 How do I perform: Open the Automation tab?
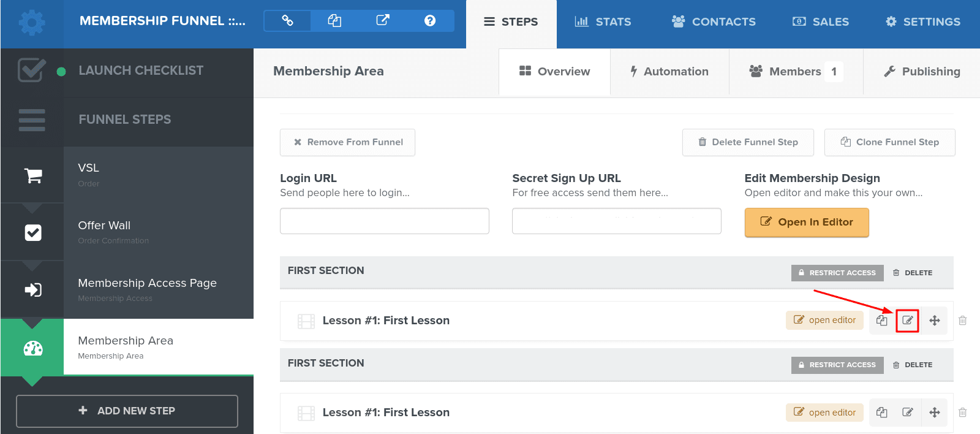(x=669, y=72)
